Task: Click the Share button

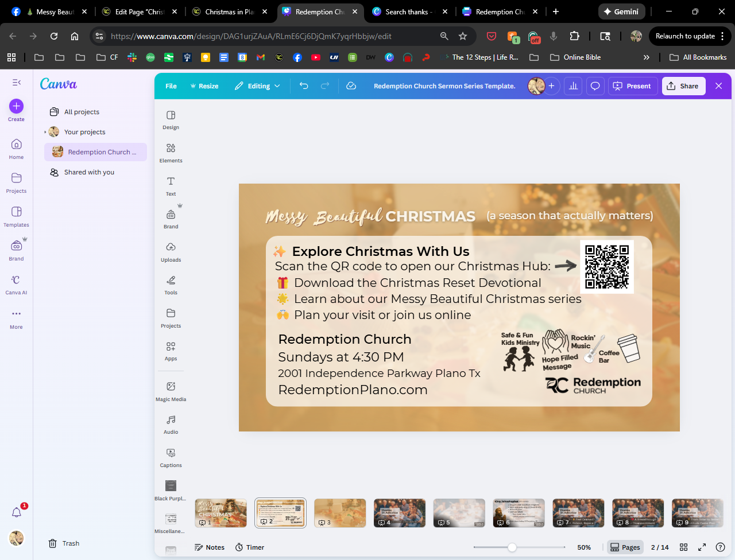Action: tap(683, 86)
